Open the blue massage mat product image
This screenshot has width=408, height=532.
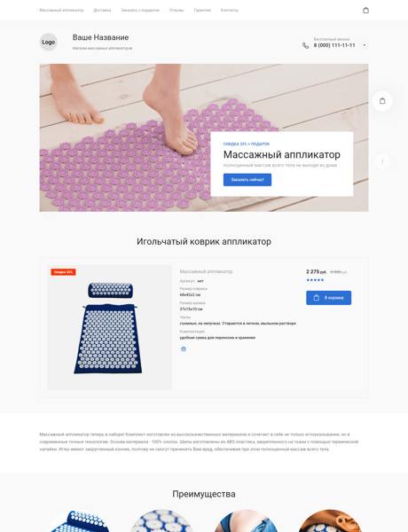pyautogui.click(x=109, y=327)
